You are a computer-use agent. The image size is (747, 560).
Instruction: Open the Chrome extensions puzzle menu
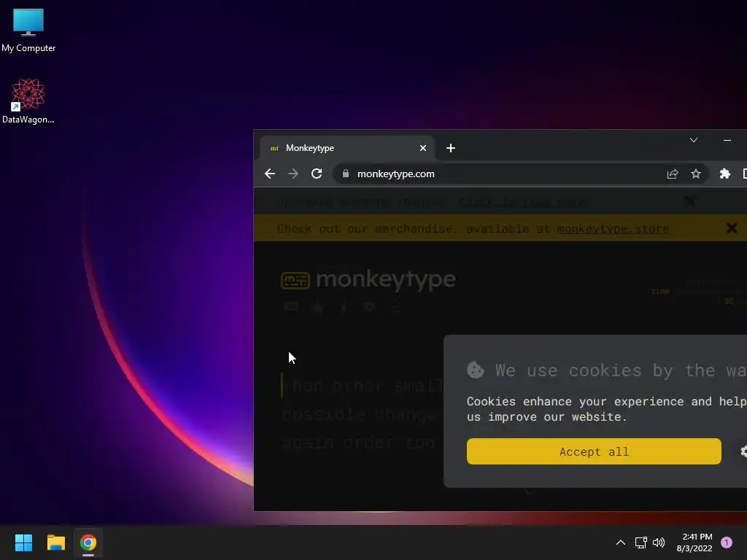point(724,174)
